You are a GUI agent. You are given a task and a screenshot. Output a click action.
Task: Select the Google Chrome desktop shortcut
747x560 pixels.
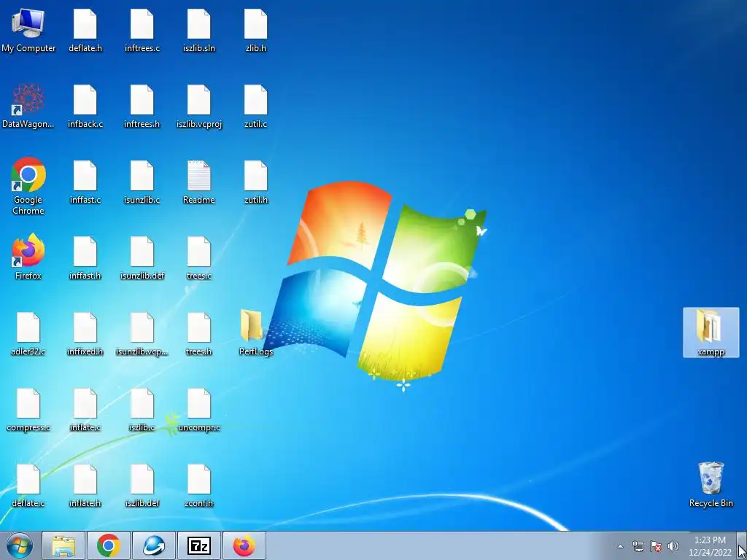coord(28,186)
